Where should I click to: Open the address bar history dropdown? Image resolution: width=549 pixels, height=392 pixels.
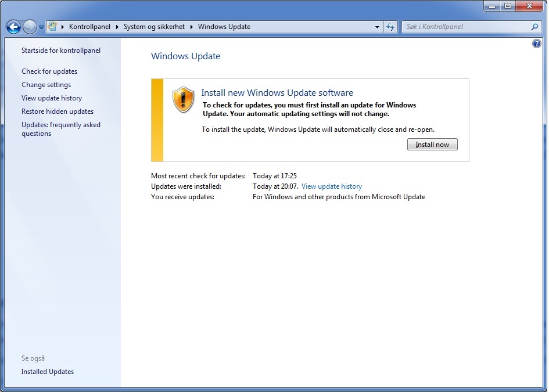tap(377, 27)
